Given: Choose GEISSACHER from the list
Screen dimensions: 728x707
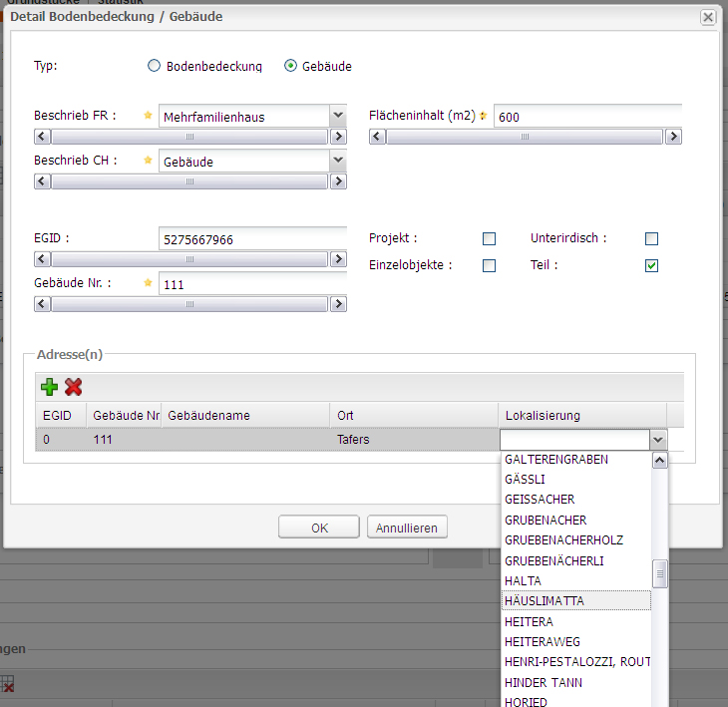Looking at the screenshot, I should click(x=576, y=500).
